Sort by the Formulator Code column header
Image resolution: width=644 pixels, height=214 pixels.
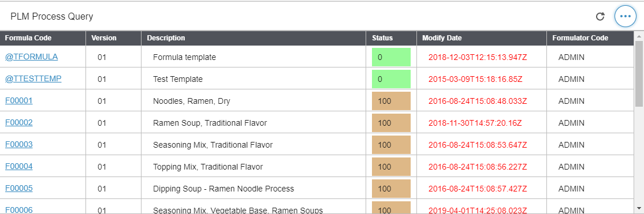click(590, 38)
